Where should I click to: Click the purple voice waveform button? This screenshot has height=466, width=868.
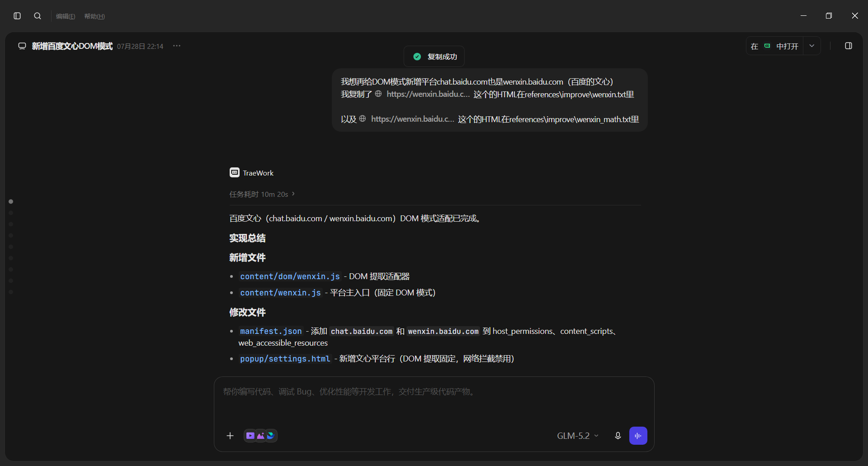pos(638,436)
